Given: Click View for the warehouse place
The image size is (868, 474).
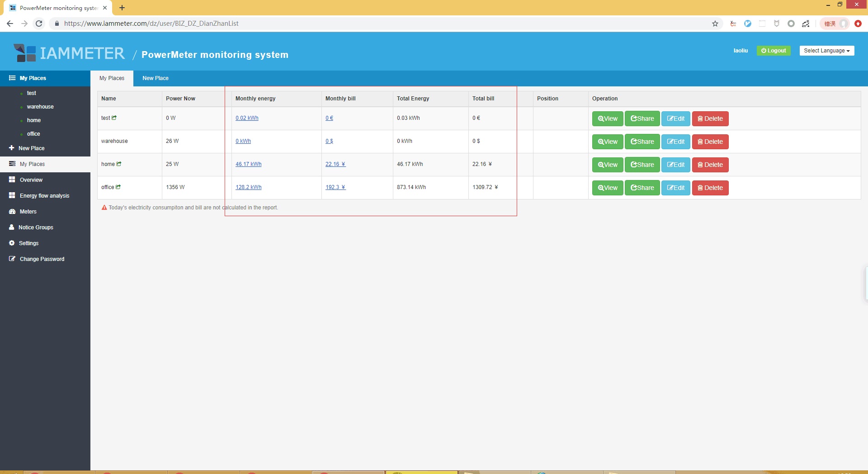Looking at the screenshot, I should pyautogui.click(x=607, y=142).
